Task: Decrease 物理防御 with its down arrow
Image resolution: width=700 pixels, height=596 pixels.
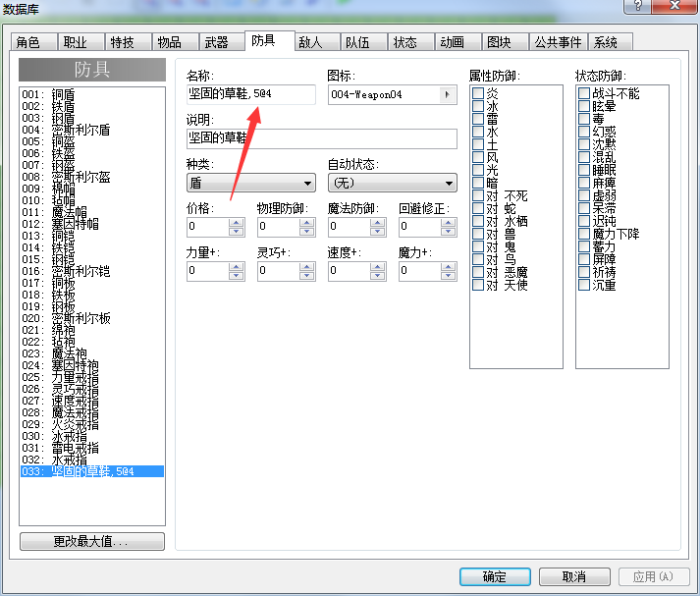Action: [x=306, y=232]
